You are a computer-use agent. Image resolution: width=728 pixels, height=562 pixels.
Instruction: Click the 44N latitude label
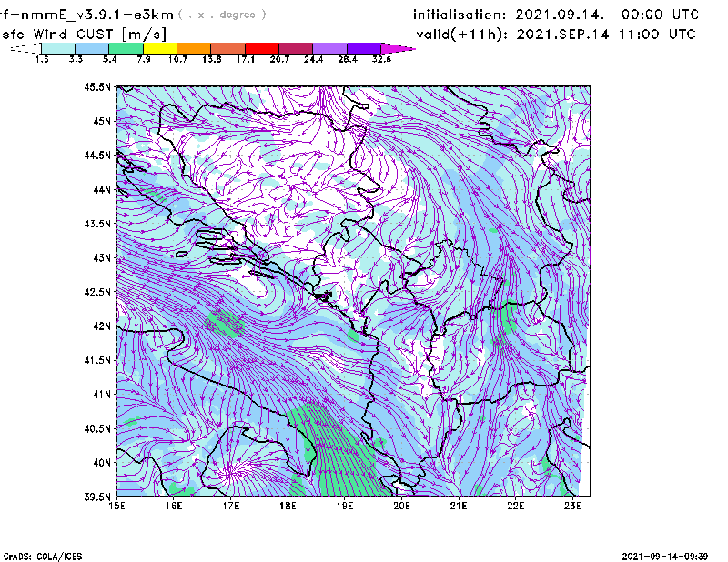102,189
